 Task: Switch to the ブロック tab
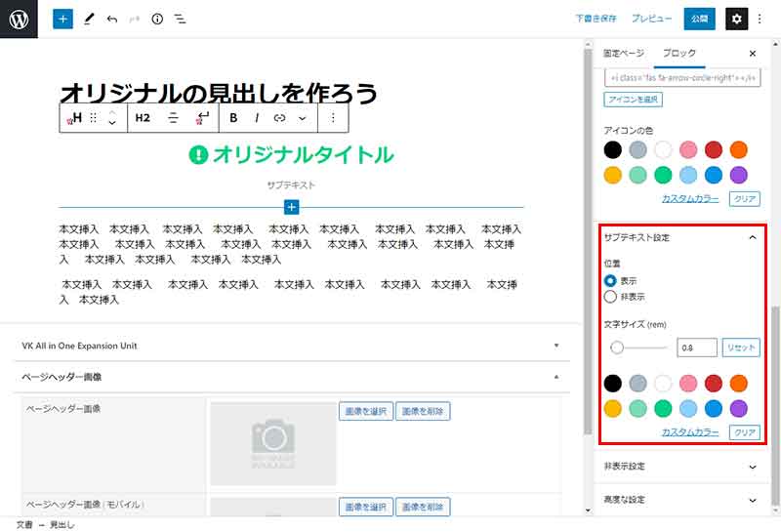[x=678, y=54]
